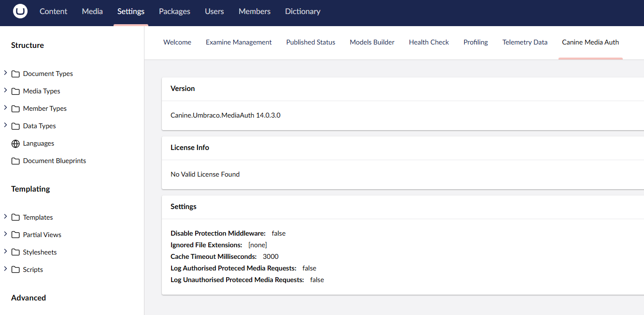Switch to the Models Builder tab
The width and height of the screenshot is (644, 315).
372,43
